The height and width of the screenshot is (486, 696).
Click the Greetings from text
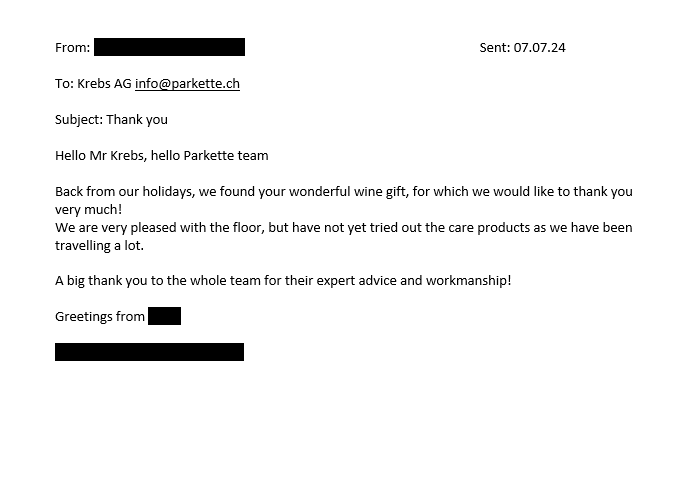click(100, 316)
